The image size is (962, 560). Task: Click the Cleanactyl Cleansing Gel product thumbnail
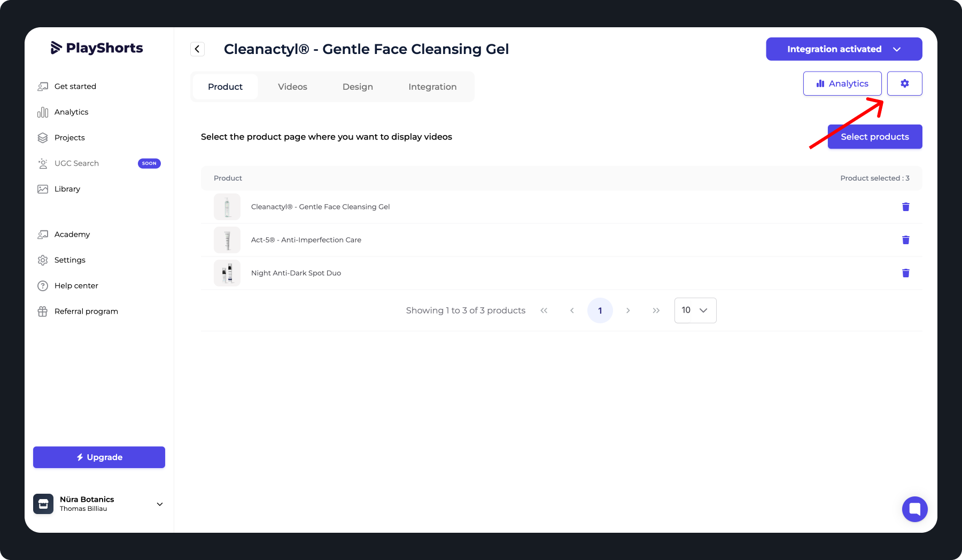point(227,207)
